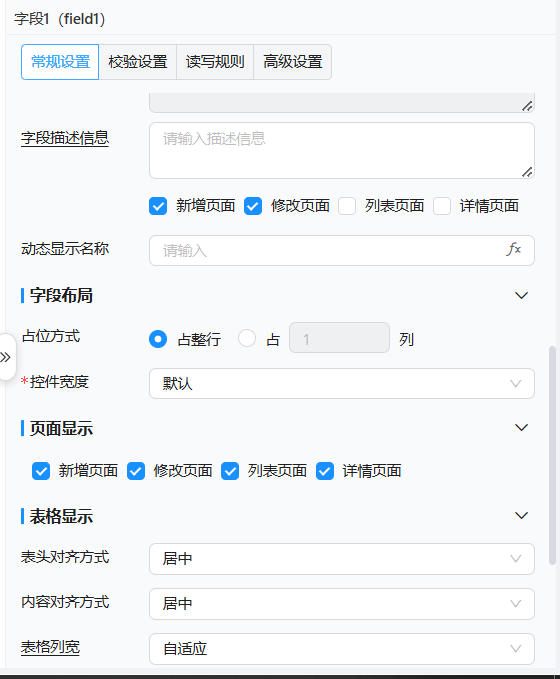Switch to the 读写规则 tab
Screen dimensions: 560x679
pos(215,62)
